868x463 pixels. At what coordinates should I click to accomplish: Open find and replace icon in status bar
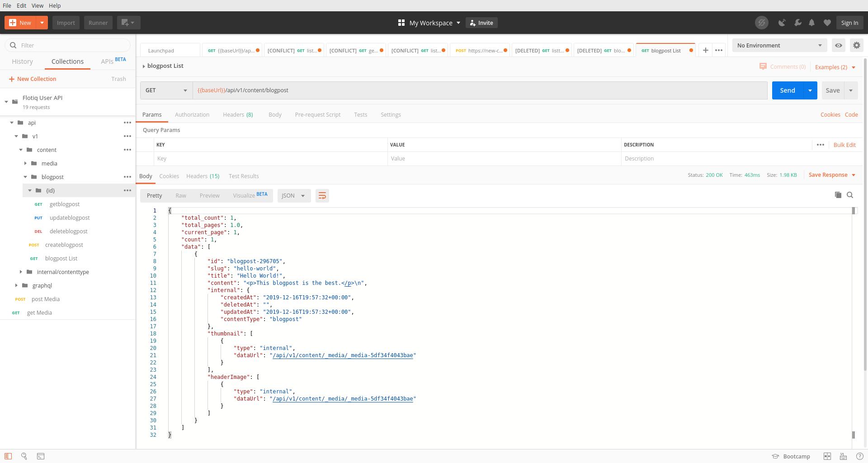tap(24, 456)
